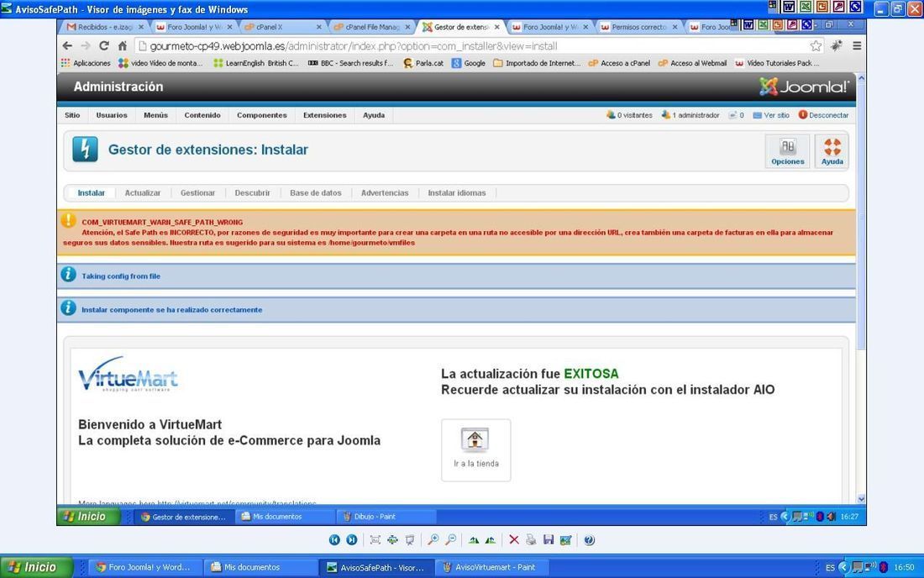This screenshot has width=924, height=578.
Task: Rotate the image counterclockwise
Action: [491, 539]
